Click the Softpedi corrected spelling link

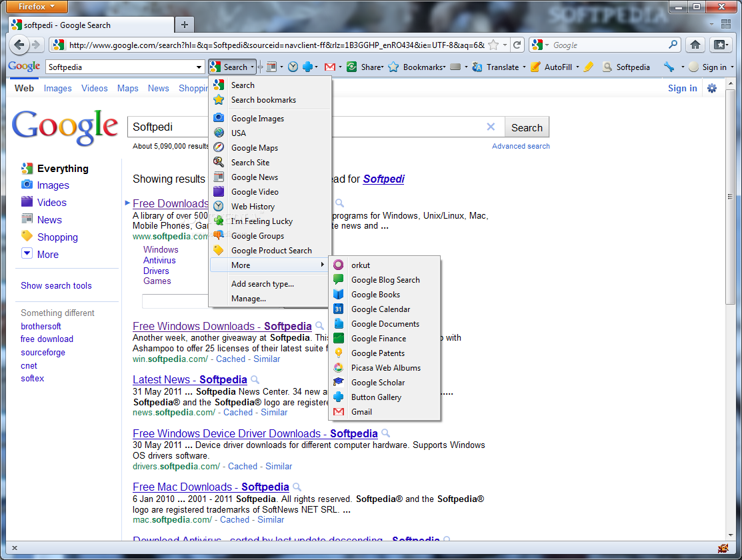[384, 179]
